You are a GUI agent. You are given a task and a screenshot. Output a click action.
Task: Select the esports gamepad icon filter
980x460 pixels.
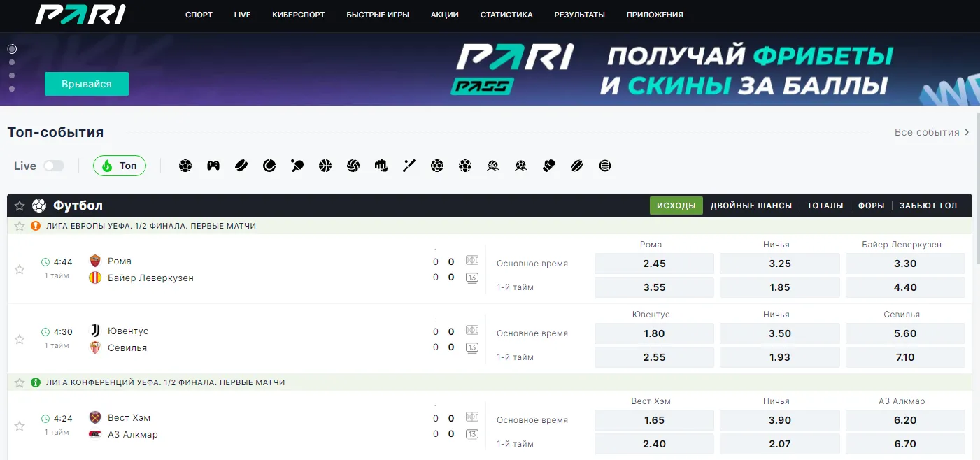[x=213, y=166]
